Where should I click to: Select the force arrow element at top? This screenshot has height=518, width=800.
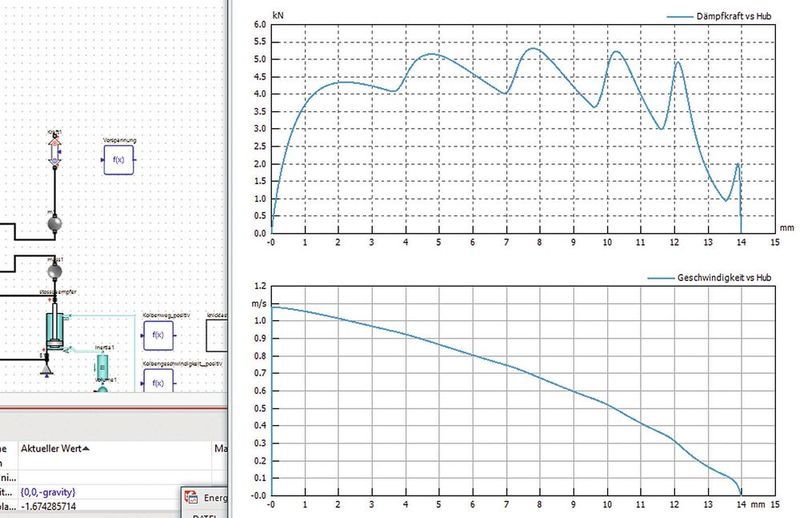click(x=55, y=151)
